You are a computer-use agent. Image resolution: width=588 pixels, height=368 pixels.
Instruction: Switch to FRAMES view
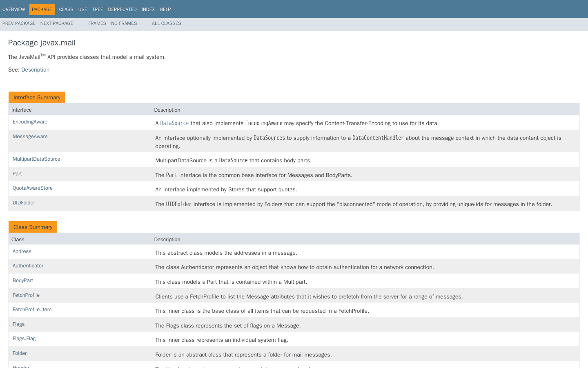[97, 23]
